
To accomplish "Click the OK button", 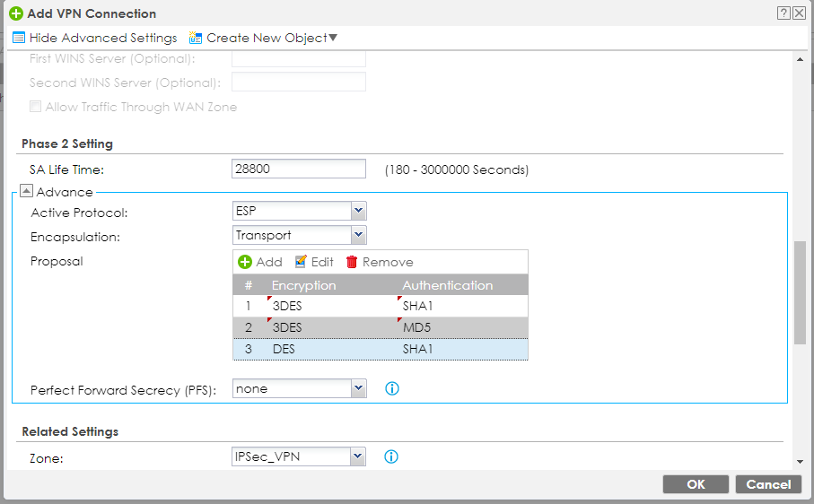I will pos(696,484).
